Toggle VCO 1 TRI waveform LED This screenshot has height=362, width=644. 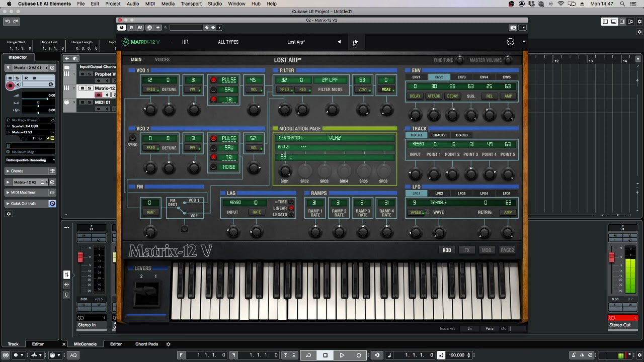tap(213, 99)
